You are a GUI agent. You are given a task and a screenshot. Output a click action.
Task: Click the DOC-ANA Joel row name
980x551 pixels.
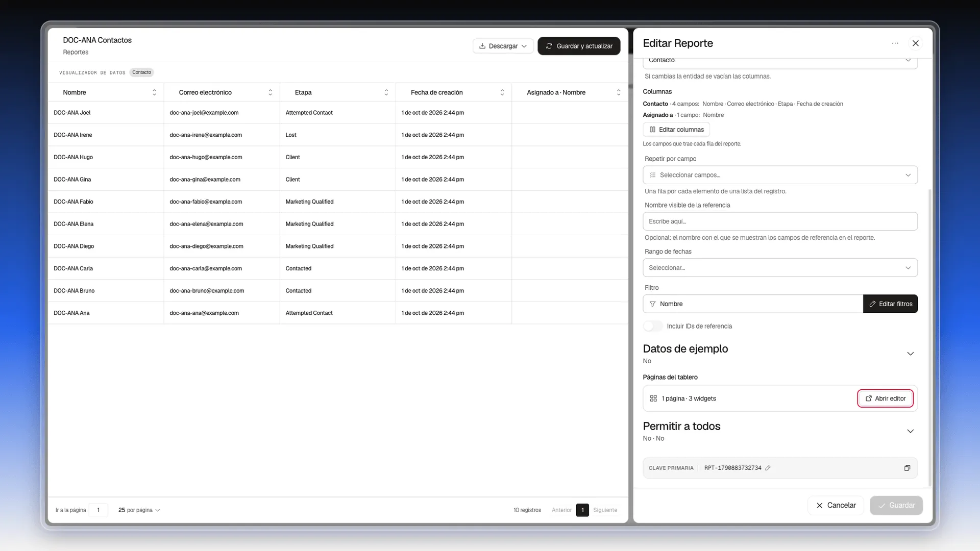[72, 113]
